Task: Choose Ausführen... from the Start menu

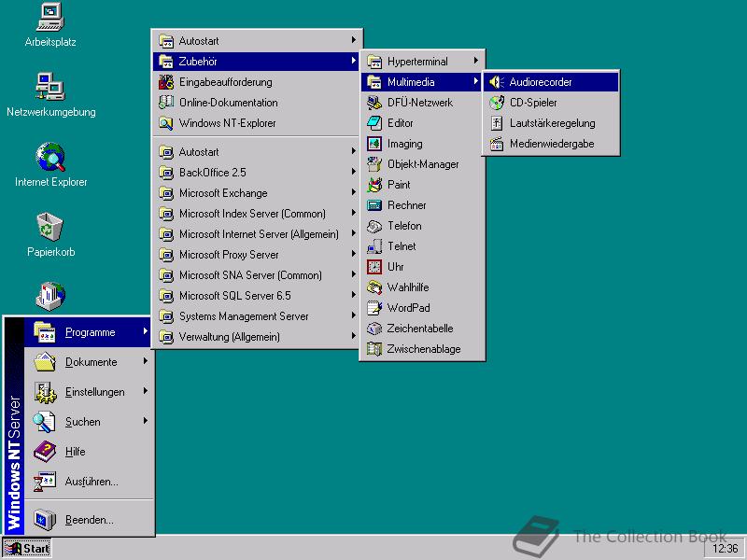Action: [x=89, y=482]
